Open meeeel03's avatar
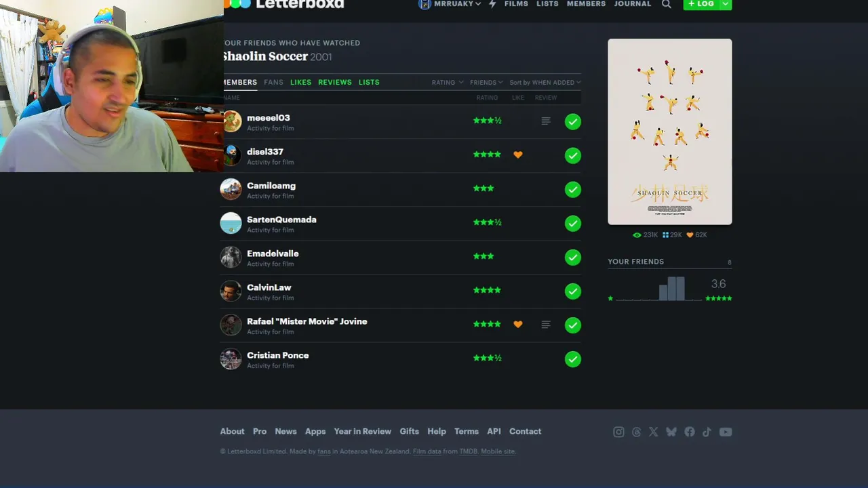 231,121
